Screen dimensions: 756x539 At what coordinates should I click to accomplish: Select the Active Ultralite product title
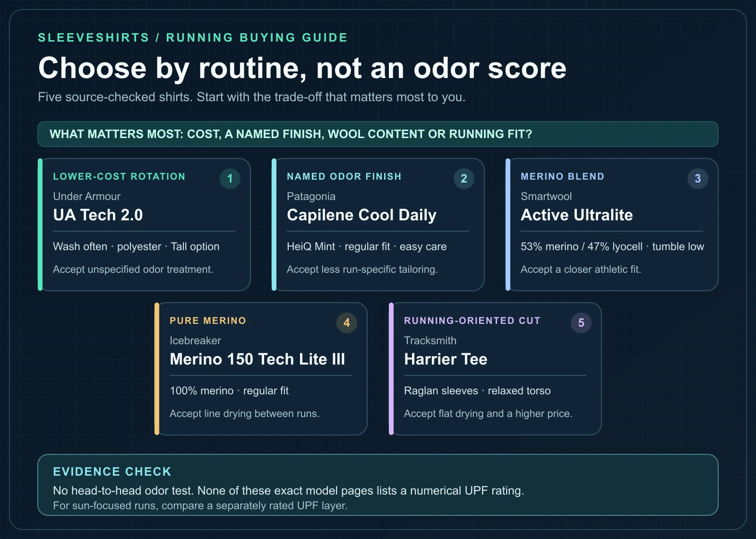576,215
